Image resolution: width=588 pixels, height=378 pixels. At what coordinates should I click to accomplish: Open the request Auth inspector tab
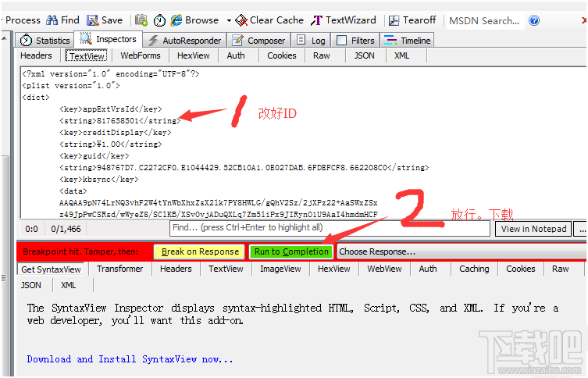(236, 55)
